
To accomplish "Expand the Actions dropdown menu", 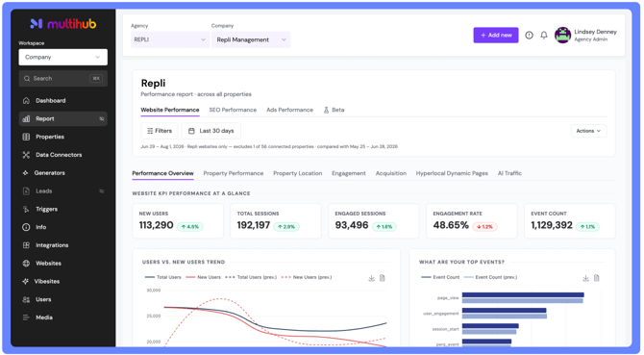I will pyautogui.click(x=588, y=131).
